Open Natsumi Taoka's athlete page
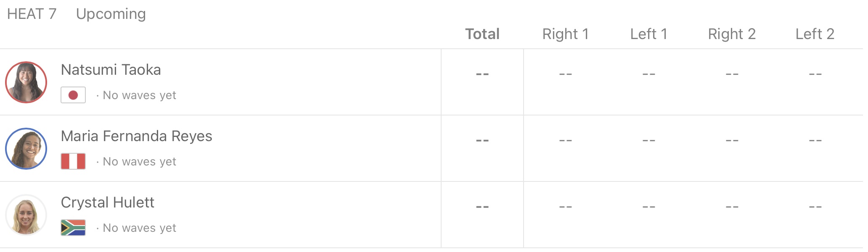 click(x=111, y=70)
